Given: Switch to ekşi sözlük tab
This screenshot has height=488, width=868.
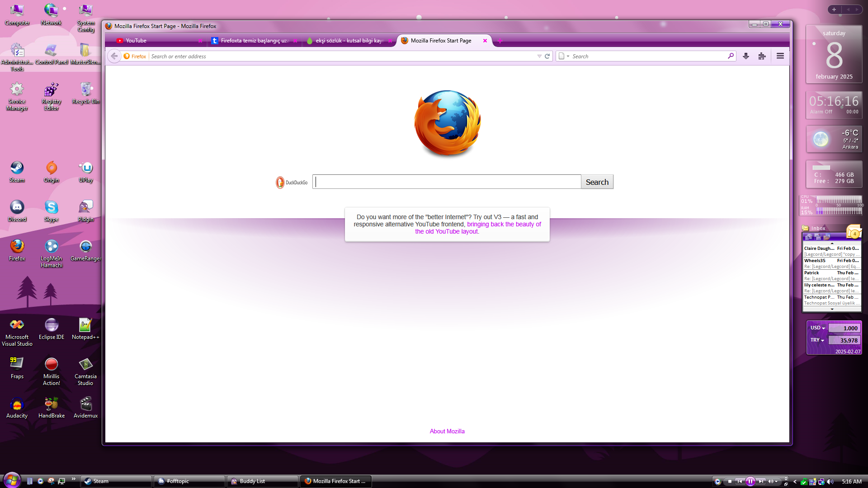Looking at the screenshot, I should point(349,41).
